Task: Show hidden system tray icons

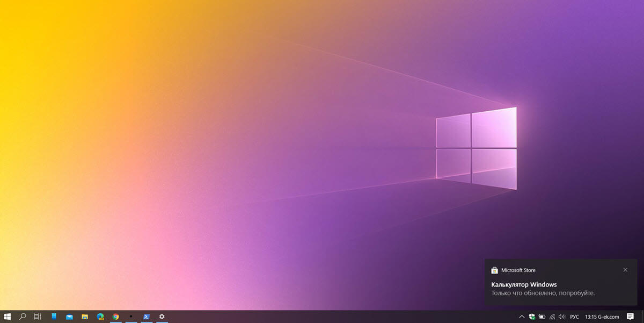Action: [522, 317]
